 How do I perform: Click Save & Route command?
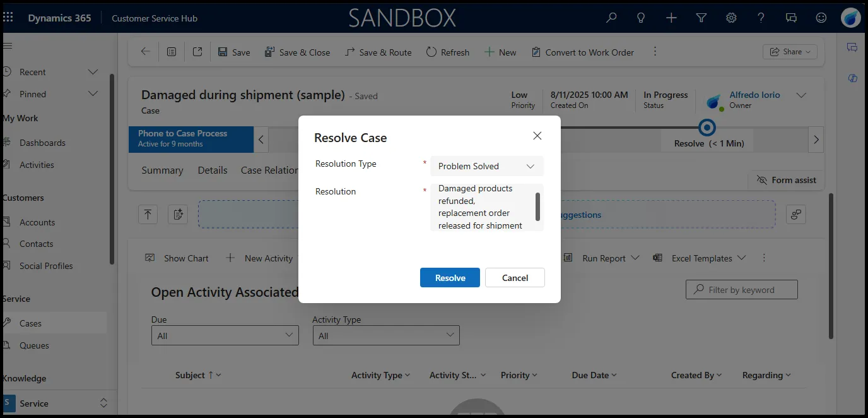(x=378, y=52)
